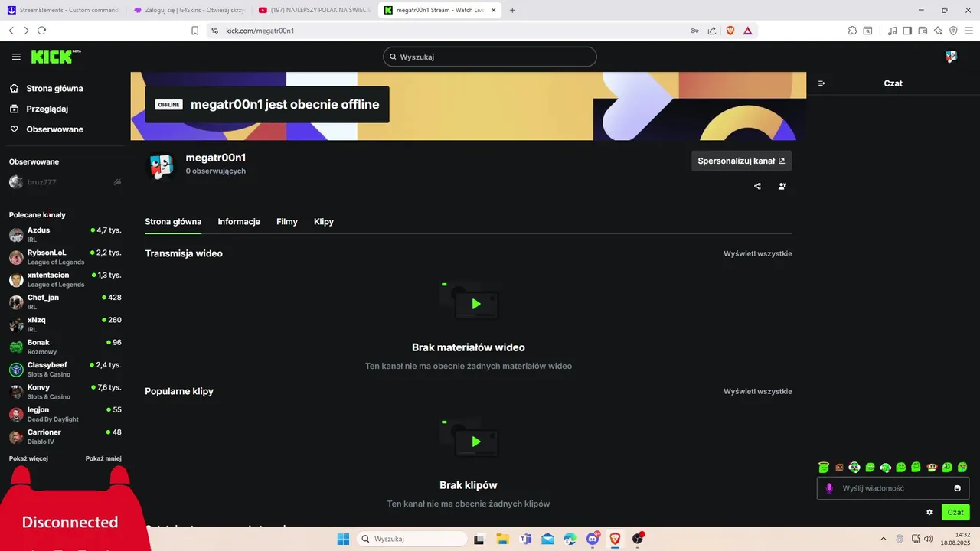
Task: Open Brave Wallet icon
Action: click(x=923, y=31)
